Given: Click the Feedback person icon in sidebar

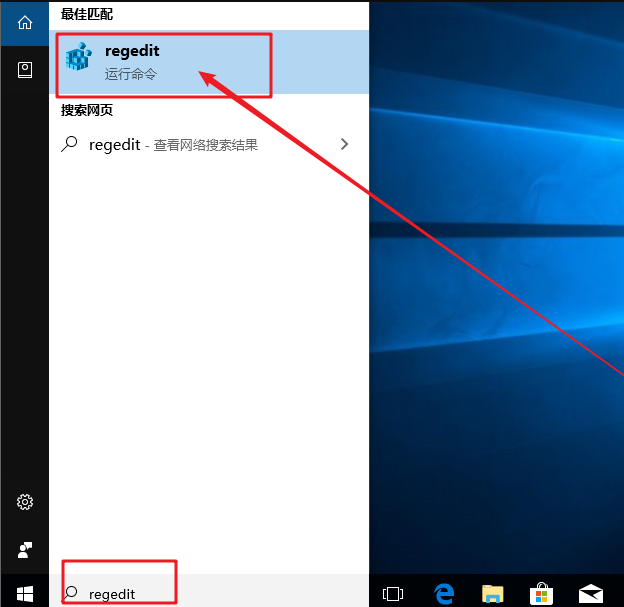Looking at the screenshot, I should 24,549.
